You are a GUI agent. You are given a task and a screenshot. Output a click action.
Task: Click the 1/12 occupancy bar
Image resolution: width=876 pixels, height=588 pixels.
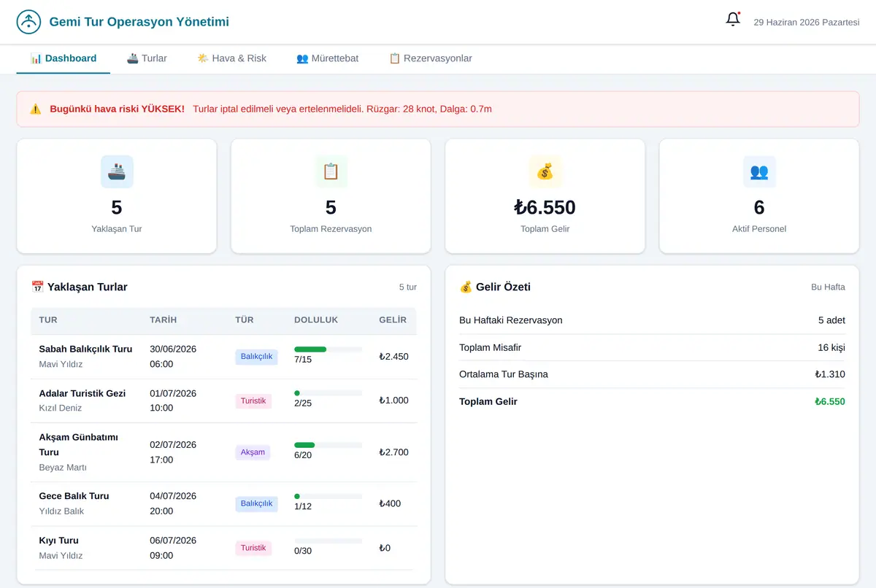click(328, 496)
